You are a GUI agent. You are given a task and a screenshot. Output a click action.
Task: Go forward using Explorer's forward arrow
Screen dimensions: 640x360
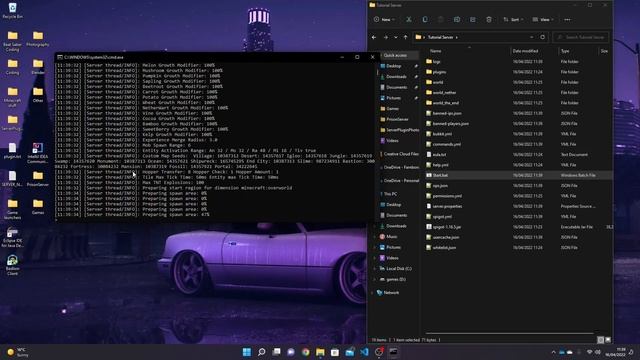pos(385,37)
